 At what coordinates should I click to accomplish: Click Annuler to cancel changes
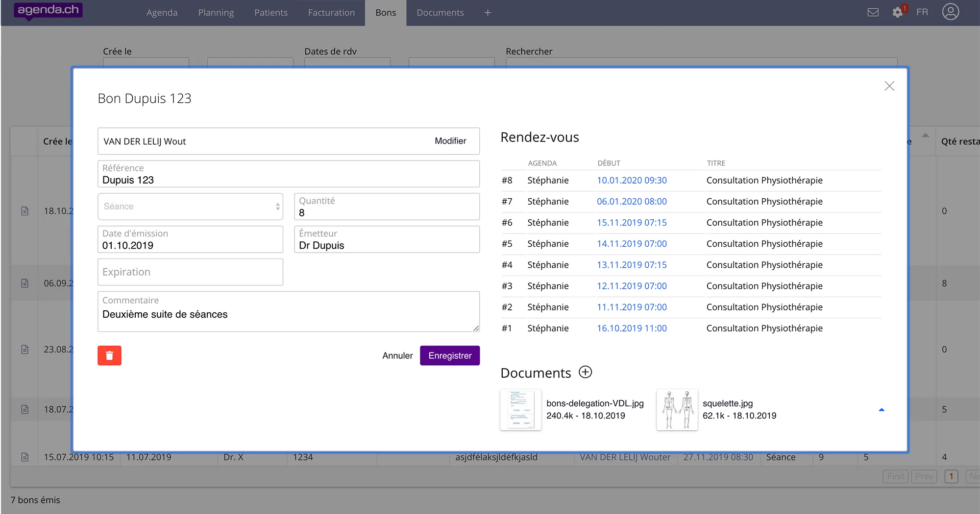click(x=397, y=355)
